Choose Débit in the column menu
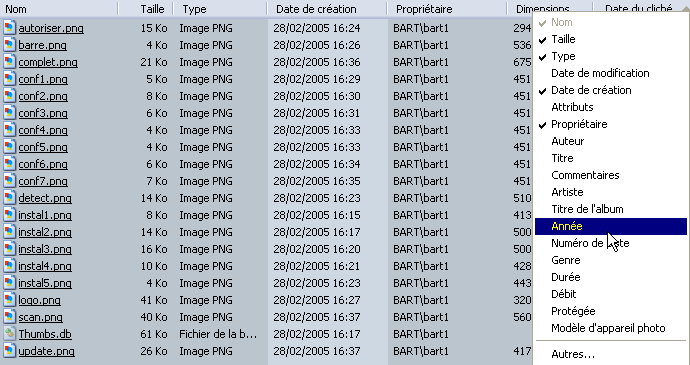The image size is (690, 365). (x=611, y=294)
